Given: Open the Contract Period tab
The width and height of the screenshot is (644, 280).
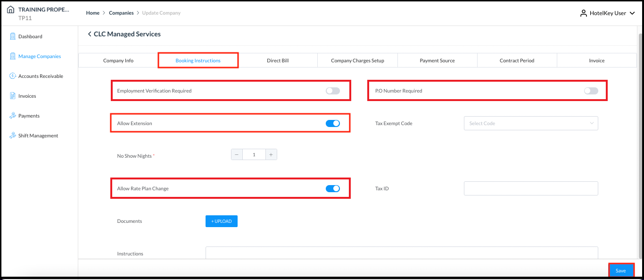Looking at the screenshot, I should click(517, 60).
